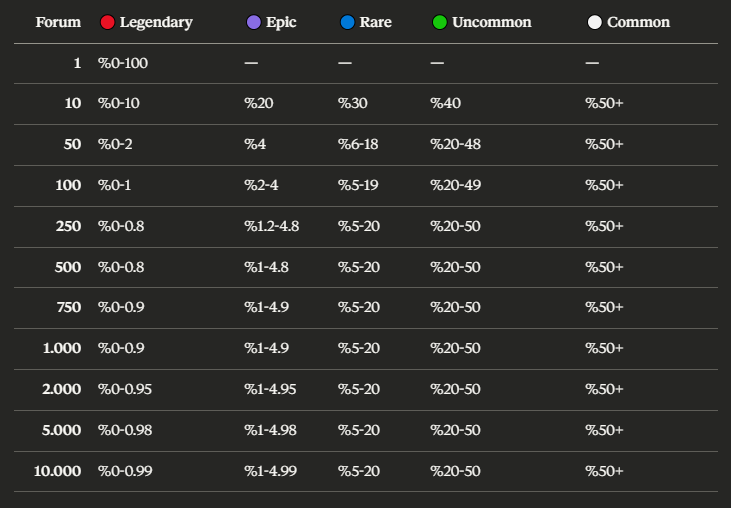Select the Forum column header
Screen dimensions: 731x508
pos(58,22)
